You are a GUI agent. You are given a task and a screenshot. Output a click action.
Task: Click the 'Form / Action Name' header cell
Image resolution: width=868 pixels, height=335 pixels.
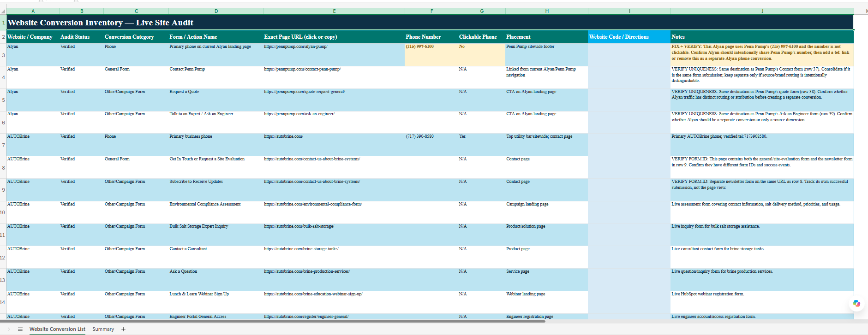pyautogui.click(x=216, y=37)
